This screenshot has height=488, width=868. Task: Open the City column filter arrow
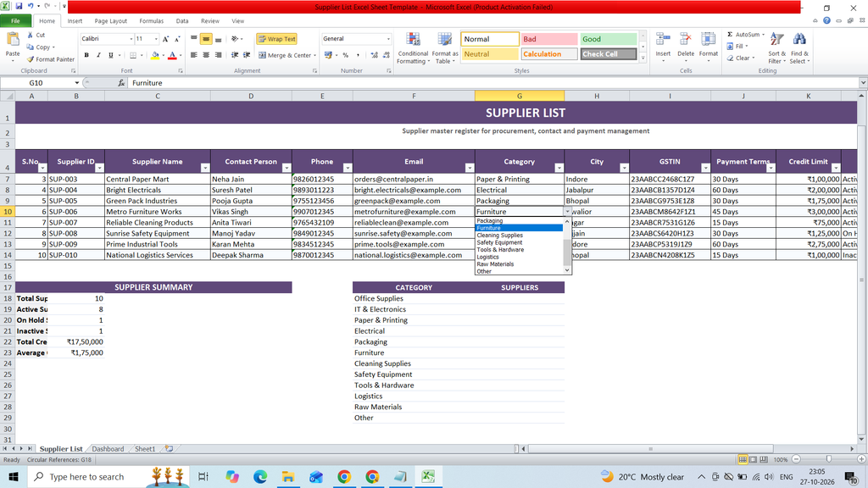click(x=624, y=168)
